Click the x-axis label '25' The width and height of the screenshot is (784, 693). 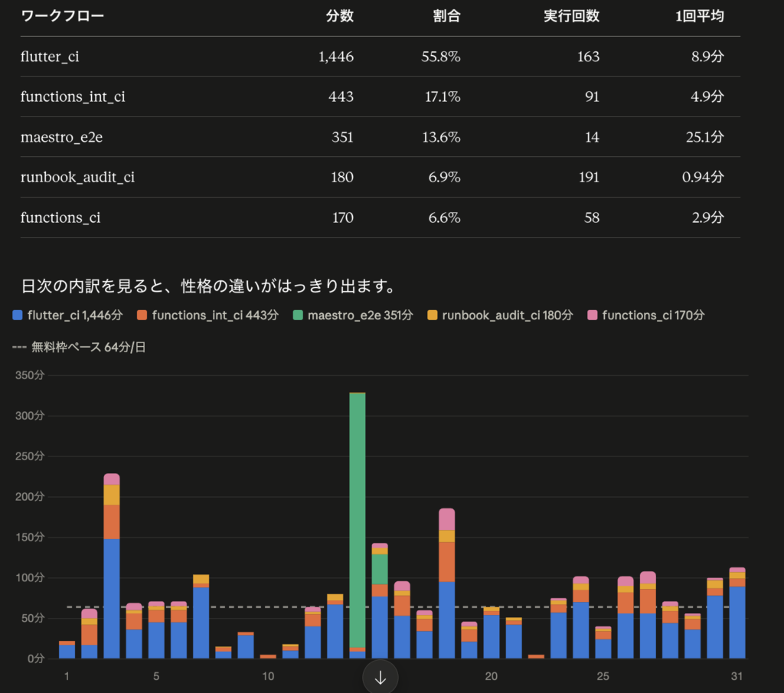[603, 676]
